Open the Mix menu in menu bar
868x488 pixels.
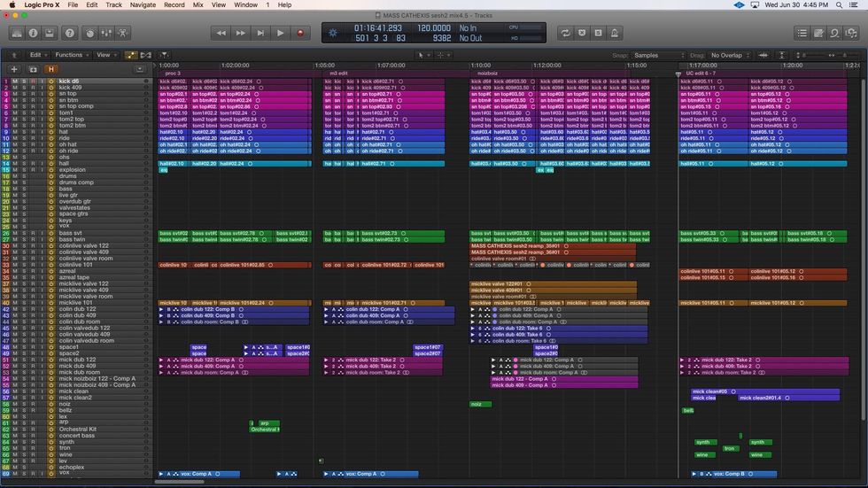(x=198, y=4)
